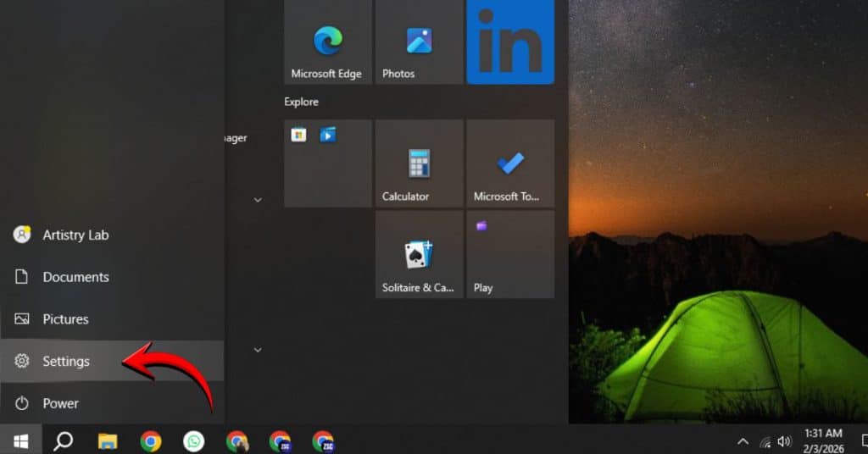Open the Play folder tile
Screen dimensions: 868x454
(x=510, y=255)
